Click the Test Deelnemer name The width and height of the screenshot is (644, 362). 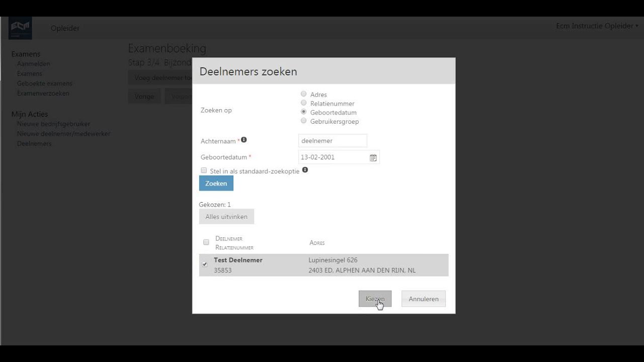click(x=238, y=260)
